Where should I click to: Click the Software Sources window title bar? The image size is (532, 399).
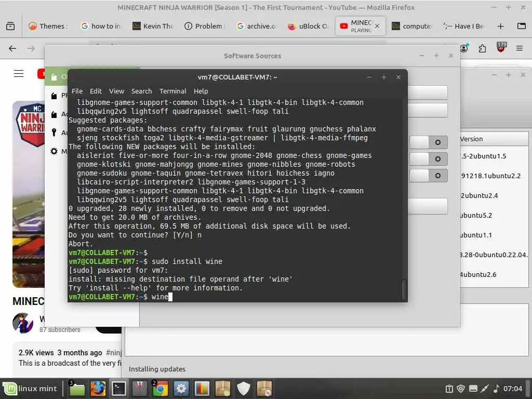click(252, 56)
